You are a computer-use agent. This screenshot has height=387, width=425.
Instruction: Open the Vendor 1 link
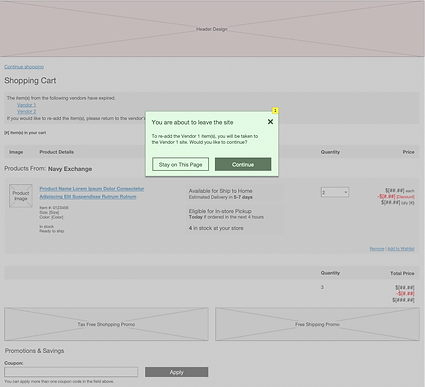pos(26,105)
